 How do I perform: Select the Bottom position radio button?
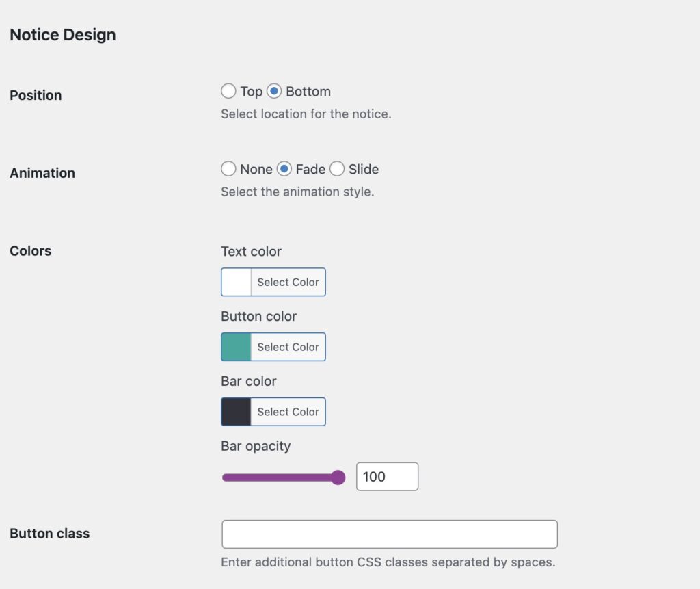point(275,91)
